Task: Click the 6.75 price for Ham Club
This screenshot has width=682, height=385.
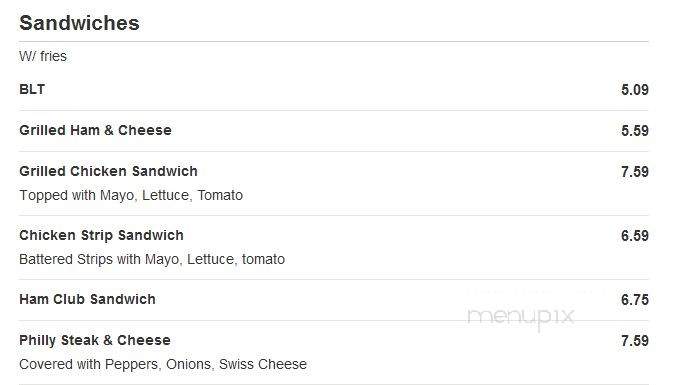Action: click(635, 299)
